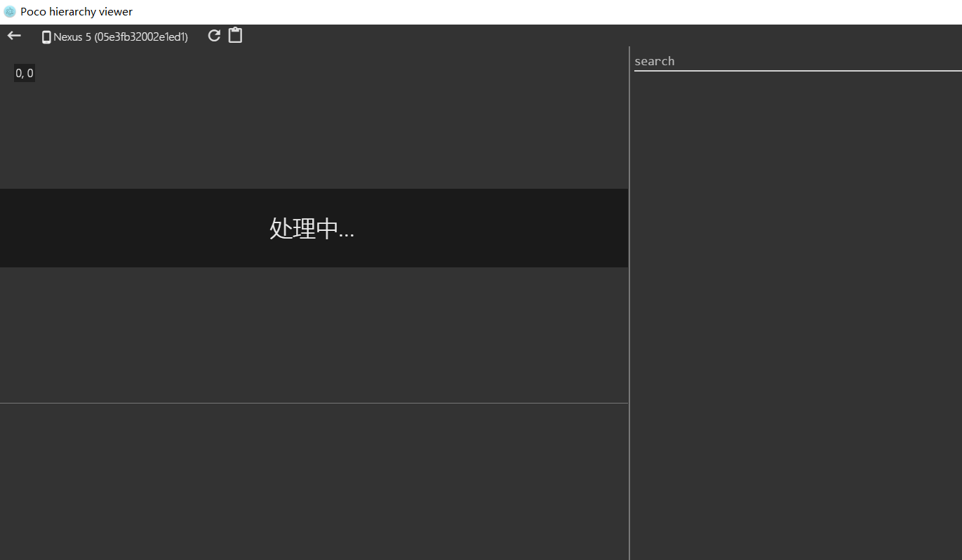The height and width of the screenshot is (560, 962).
Task: Click the 处理中... processing banner
Action: point(314,228)
